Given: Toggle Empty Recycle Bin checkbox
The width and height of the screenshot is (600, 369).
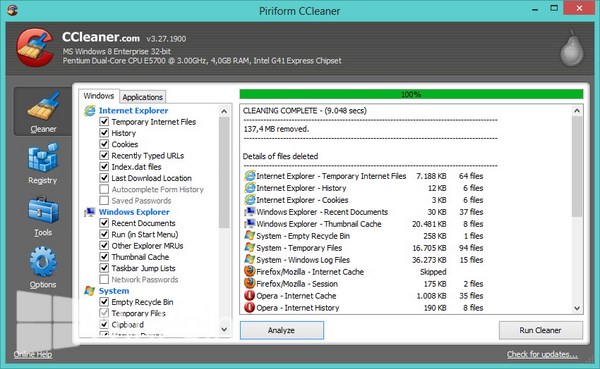Looking at the screenshot, I should click(104, 302).
